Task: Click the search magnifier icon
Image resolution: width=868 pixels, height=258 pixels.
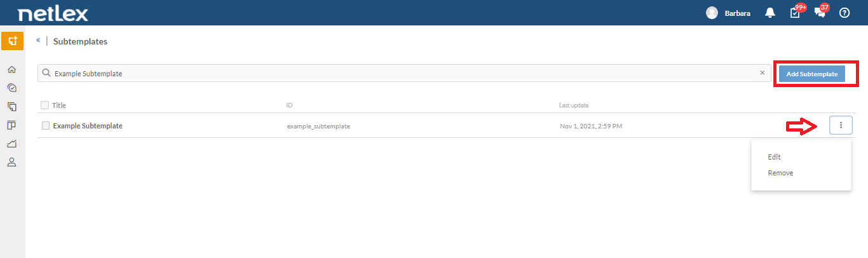Action: click(x=46, y=73)
